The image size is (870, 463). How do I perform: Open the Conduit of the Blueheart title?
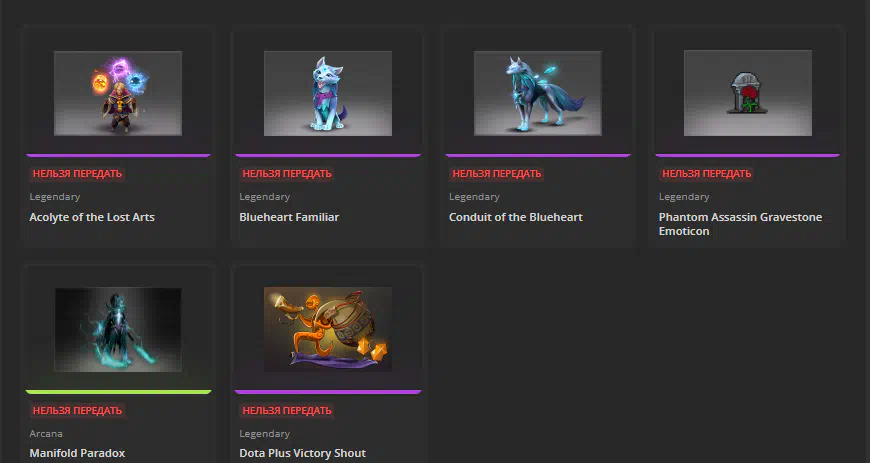pos(516,217)
